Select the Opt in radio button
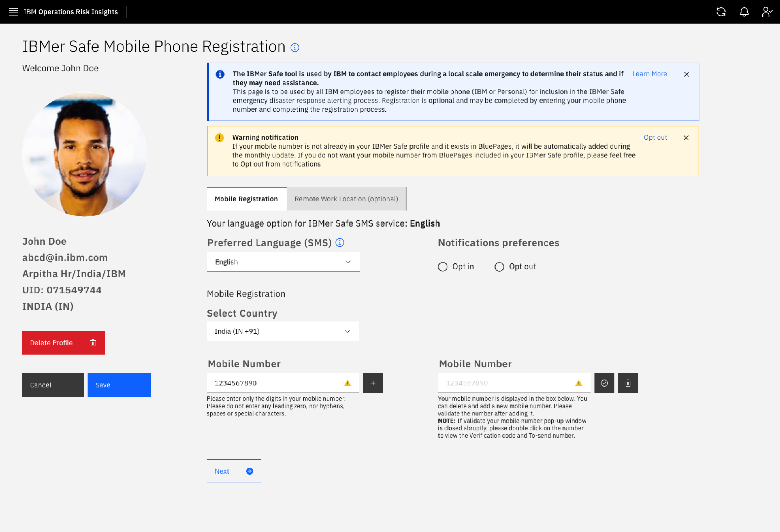Viewport: 780px width, 532px height. [x=443, y=267]
